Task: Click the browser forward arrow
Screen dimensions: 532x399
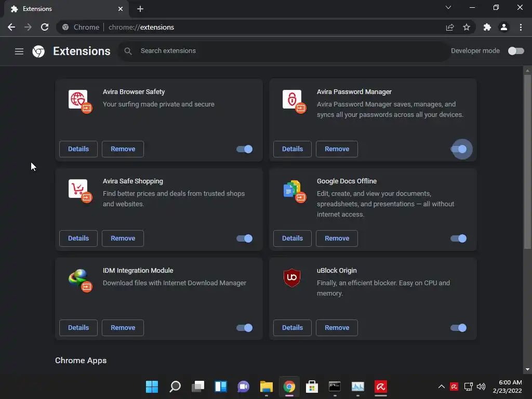Action: pyautogui.click(x=28, y=27)
